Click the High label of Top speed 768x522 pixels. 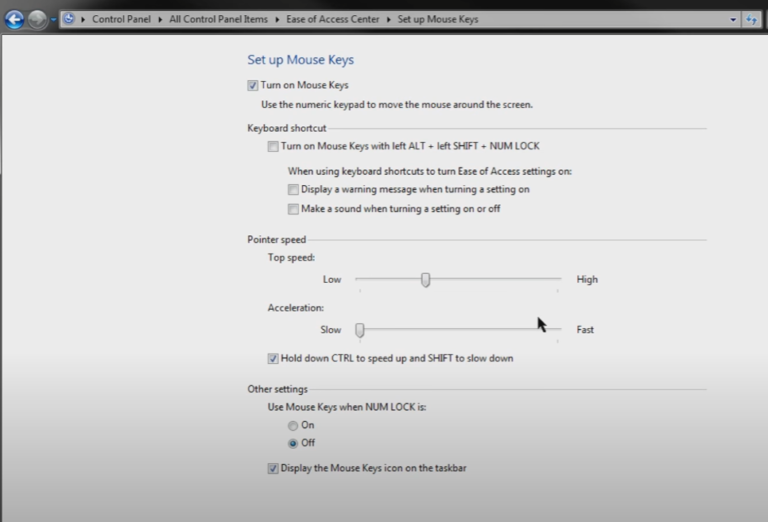point(587,279)
